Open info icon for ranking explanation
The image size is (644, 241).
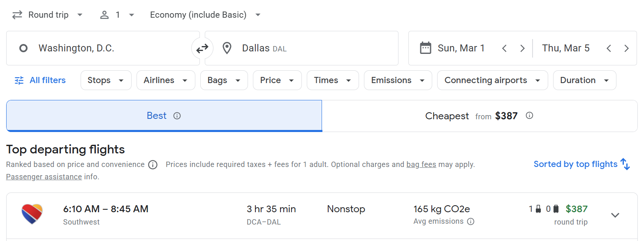[x=153, y=165]
